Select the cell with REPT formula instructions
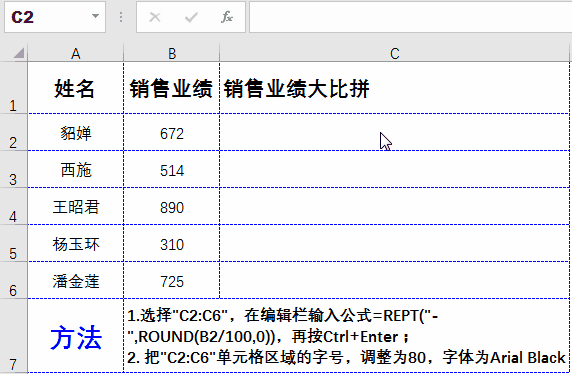The image size is (572, 374). point(347,336)
